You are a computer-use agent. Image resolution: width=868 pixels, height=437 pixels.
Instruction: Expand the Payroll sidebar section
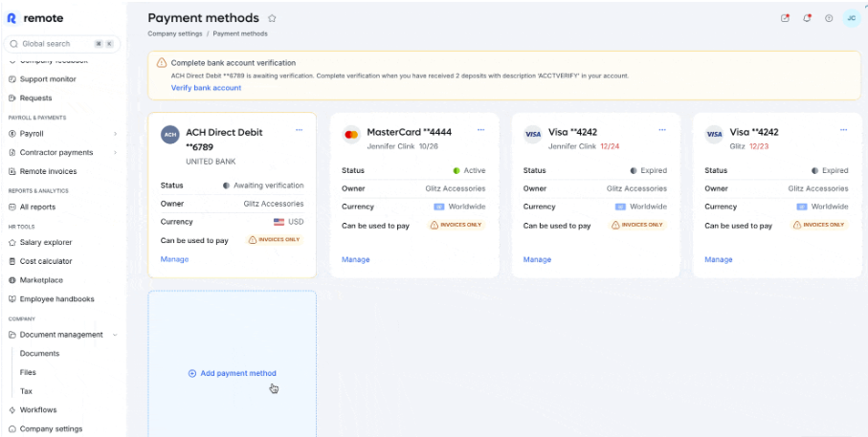tap(115, 134)
